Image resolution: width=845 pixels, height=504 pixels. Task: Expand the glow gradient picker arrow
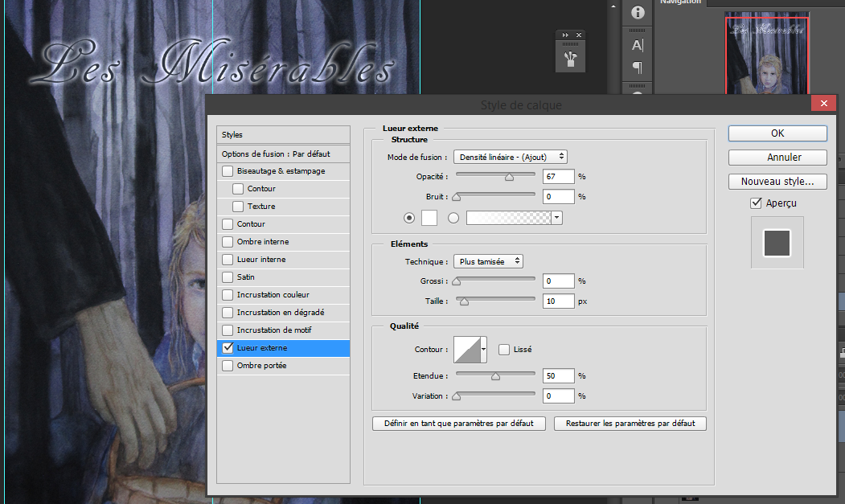point(556,218)
